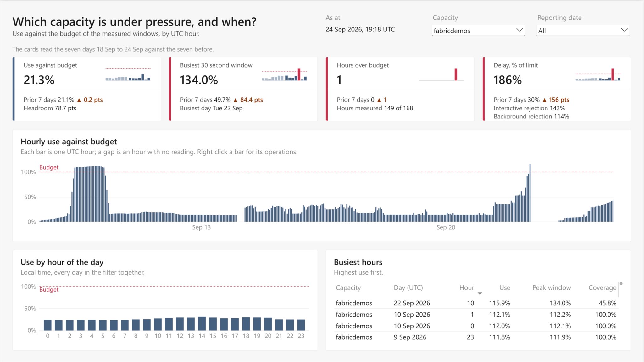Image resolution: width=644 pixels, height=362 pixels.
Task: Sort by the Use column header
Action: point(505,287)
